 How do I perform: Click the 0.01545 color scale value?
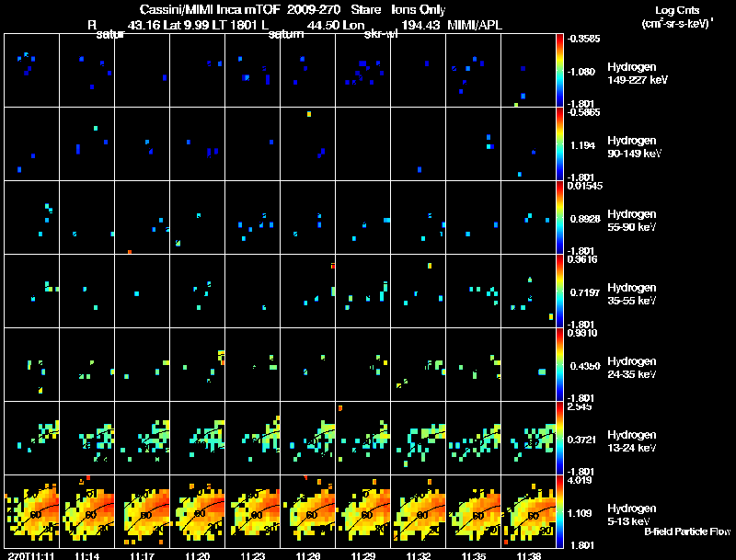(x=585, y=186)
